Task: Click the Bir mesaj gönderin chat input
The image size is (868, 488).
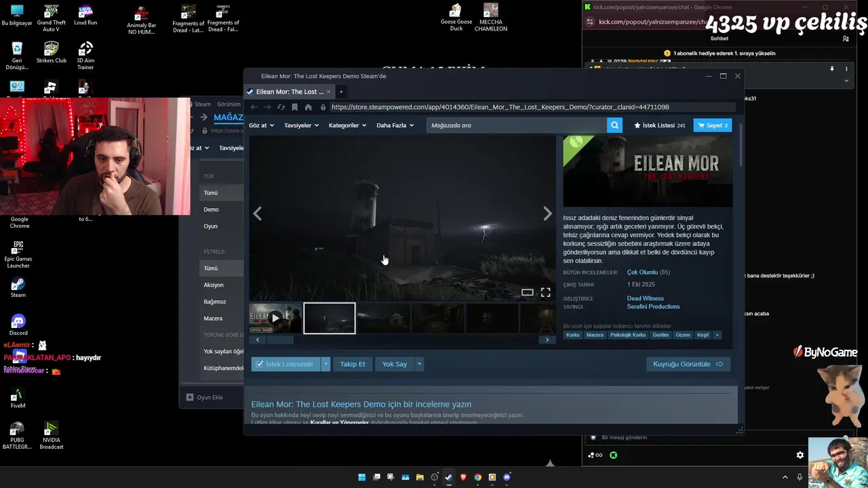Action: point(719,438)
